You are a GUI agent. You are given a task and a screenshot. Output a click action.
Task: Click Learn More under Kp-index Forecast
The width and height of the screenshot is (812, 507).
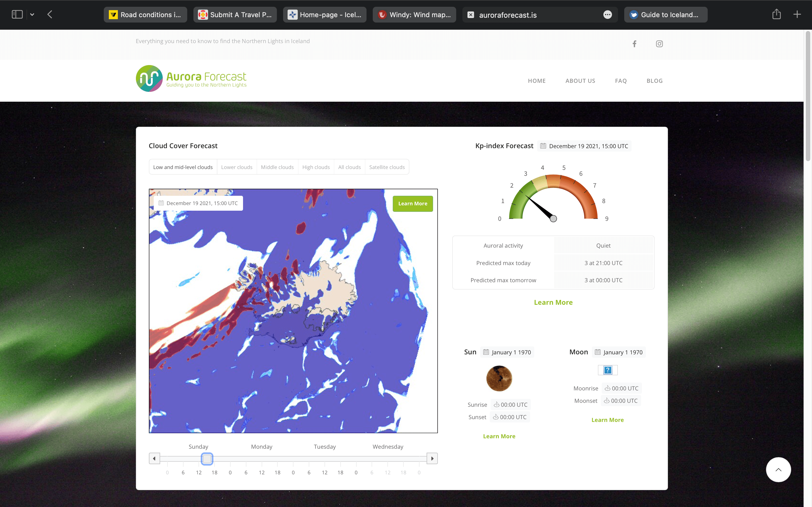[553, 303]
